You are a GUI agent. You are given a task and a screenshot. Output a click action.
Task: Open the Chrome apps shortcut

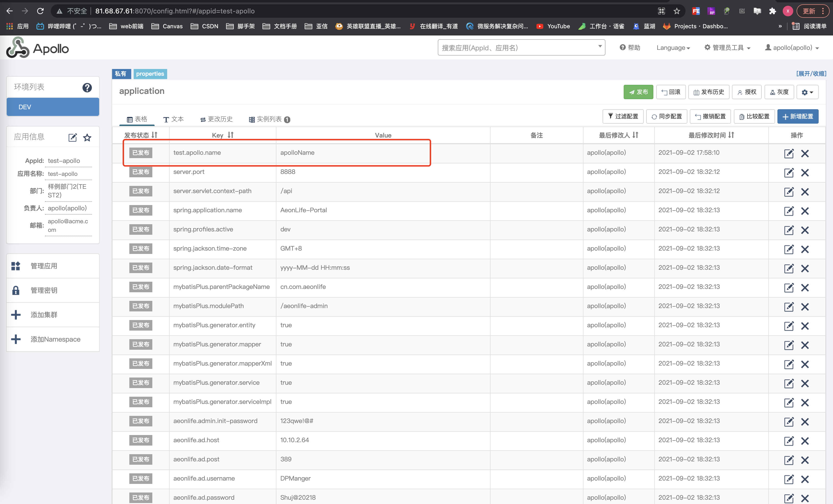click(17, 26)
